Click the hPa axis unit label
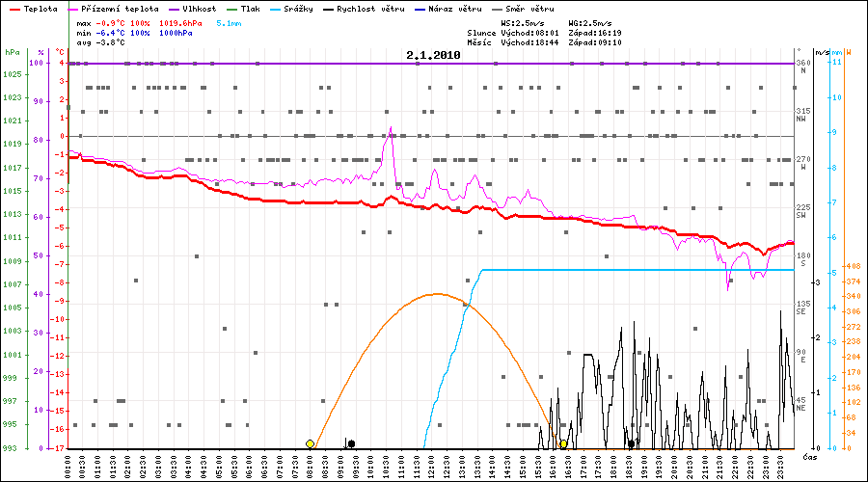Viewport: 868px width, 482px height. click(12, 52)
